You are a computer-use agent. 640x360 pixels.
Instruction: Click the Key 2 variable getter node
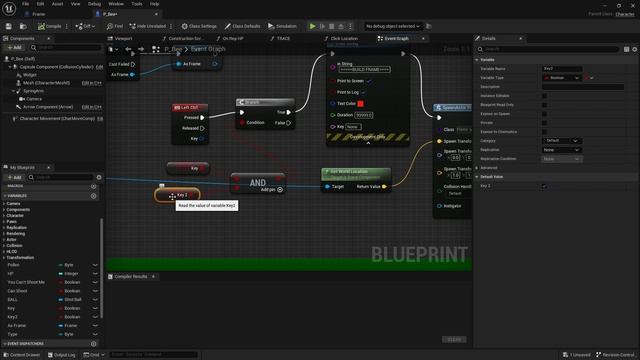[177, 195]
